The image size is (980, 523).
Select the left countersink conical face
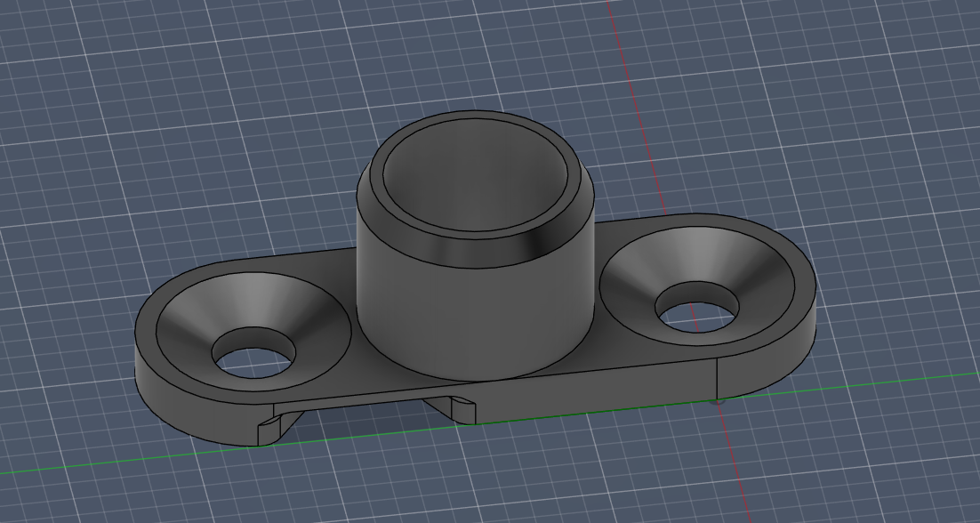tap(253, 300)
